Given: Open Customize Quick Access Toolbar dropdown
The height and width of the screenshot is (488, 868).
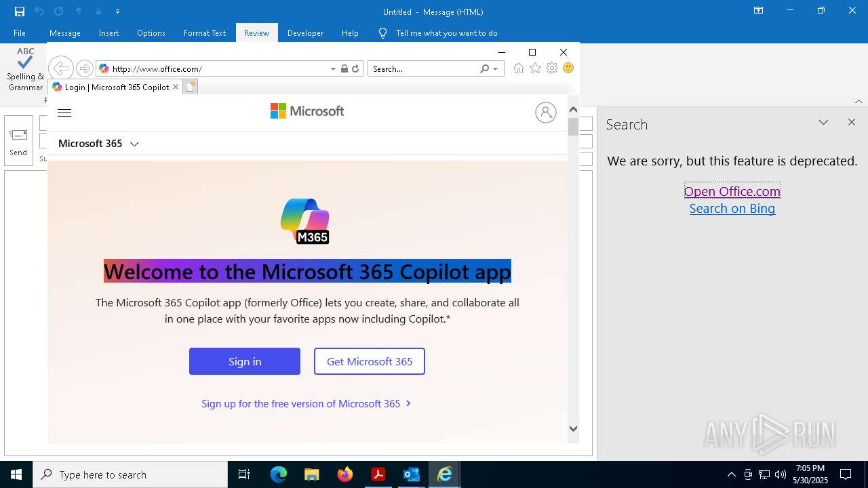Looking at the screenshot, I should click(118, 12).
